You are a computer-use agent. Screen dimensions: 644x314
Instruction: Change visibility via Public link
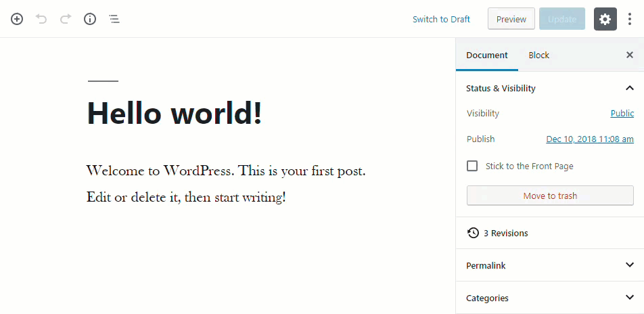[622, 114]
